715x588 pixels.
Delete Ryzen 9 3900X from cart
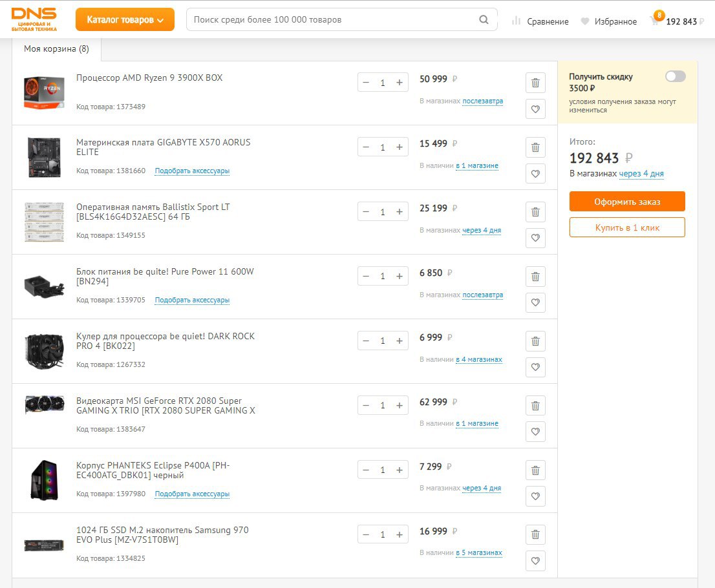(535, 83)
